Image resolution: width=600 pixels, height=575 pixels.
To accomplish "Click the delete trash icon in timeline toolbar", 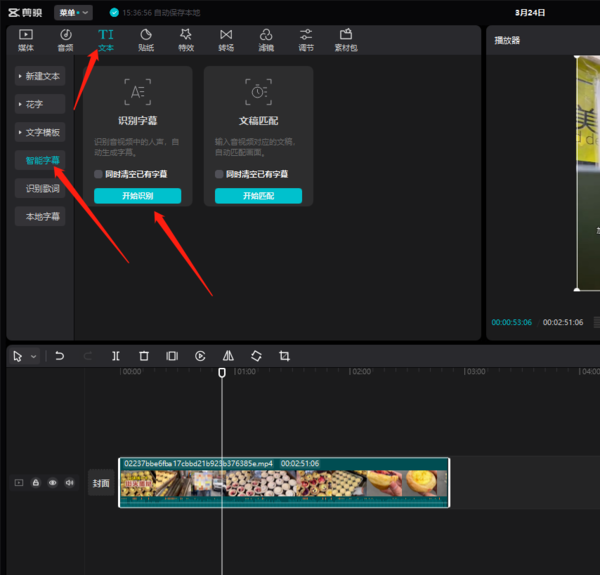I will click(144, 356).
